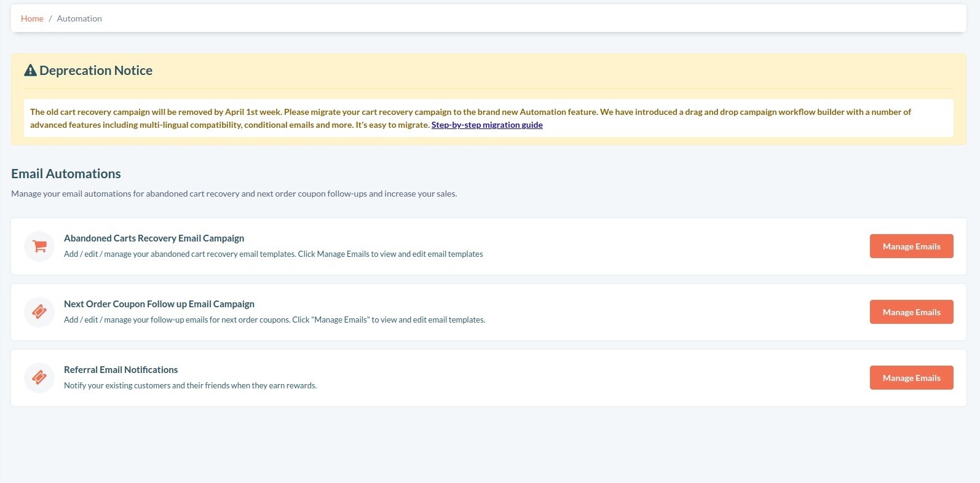Go to Home via breadcrumb
The height and width of the screenshot is (483, 980).
coord(32,18)
